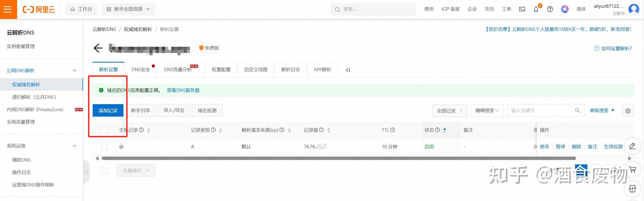This screenshot has width=644, height=201.
Task: Switch to the 自定义线路 tab
Action: click(x=256, y=70)
